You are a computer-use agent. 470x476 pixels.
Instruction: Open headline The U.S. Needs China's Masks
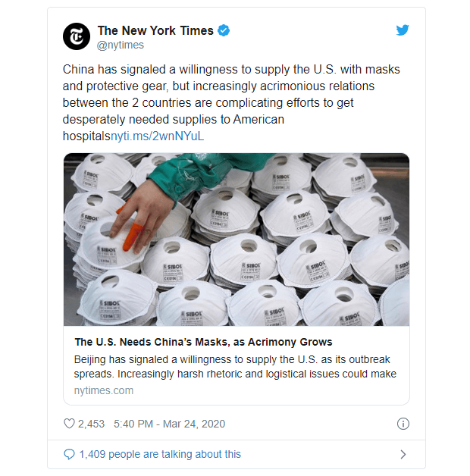pos(203,342)
